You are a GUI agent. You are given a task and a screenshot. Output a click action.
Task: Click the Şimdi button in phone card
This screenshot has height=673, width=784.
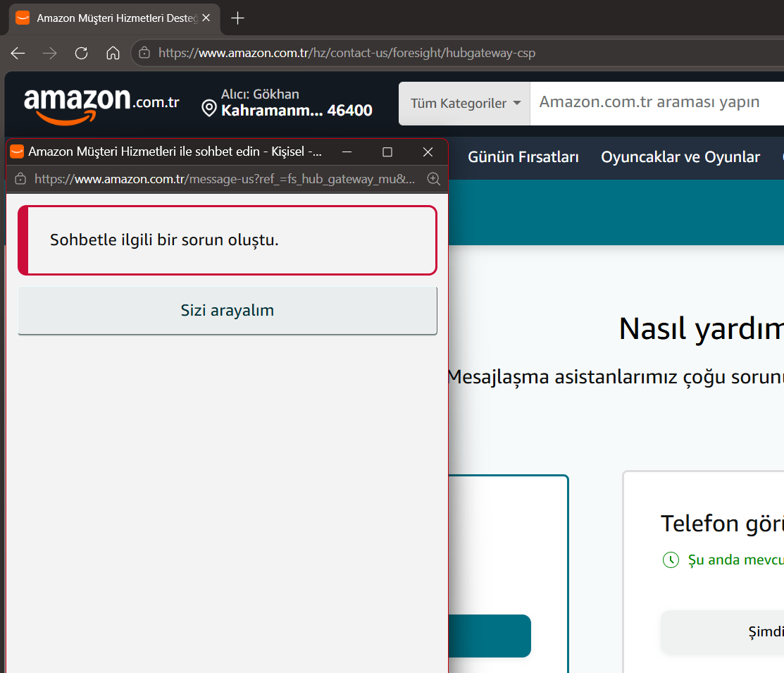pos(723,632)
